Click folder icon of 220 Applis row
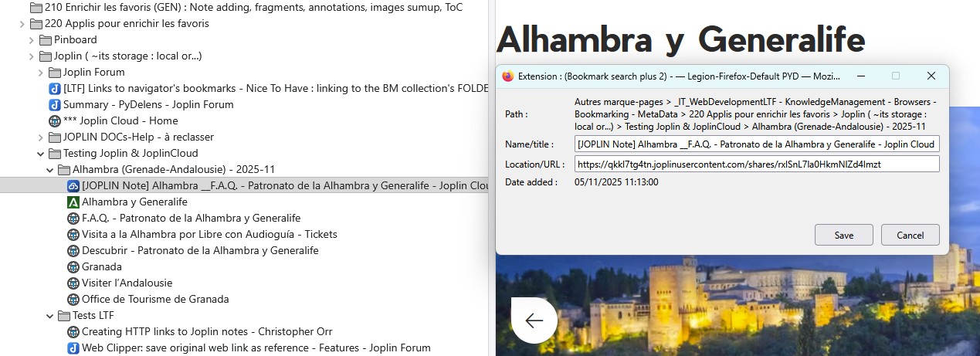The height and width of the screenshot is (356, 980). 36,23
